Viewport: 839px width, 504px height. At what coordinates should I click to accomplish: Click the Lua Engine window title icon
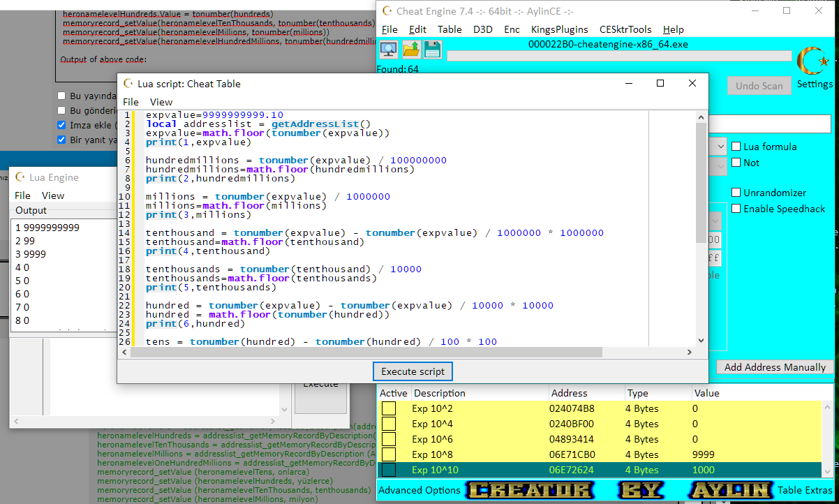[20, 177]
